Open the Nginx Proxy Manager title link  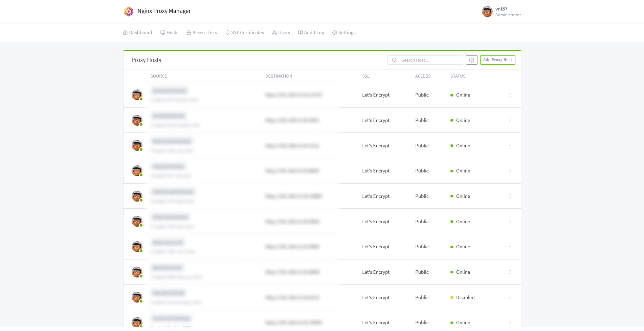coord(164,11)
